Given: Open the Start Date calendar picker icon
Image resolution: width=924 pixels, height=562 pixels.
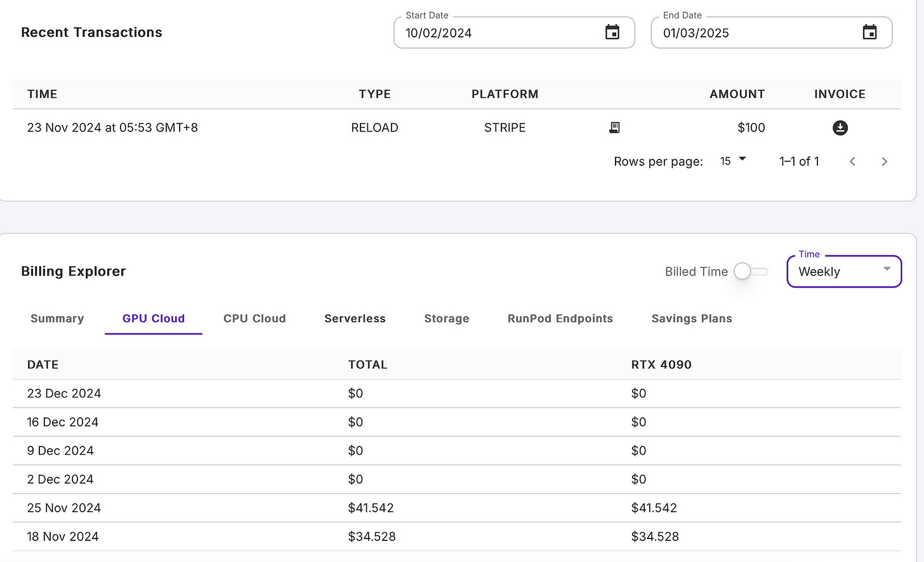Looking at the screenshot, I should pos(612,32).
